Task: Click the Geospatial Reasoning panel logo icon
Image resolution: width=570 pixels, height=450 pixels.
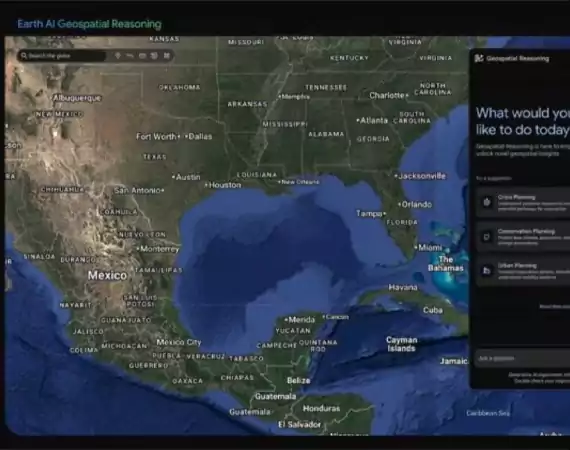Action: pos(479,58)
